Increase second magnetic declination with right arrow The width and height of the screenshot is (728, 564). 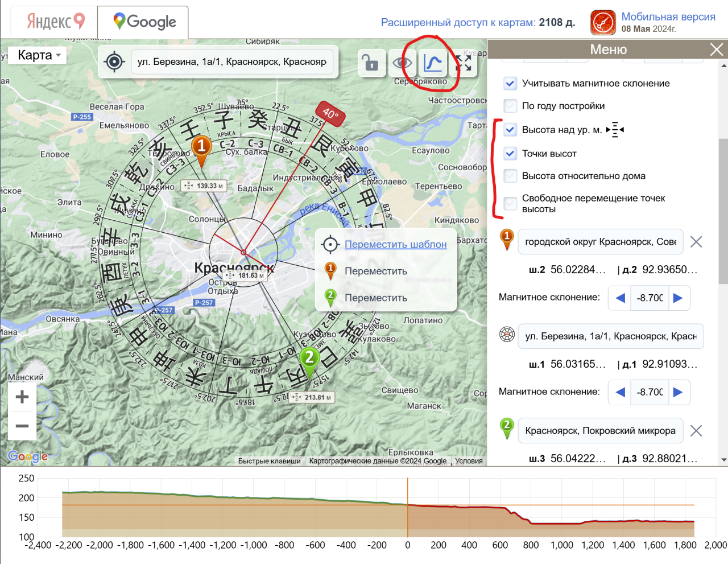pos(678,392)
